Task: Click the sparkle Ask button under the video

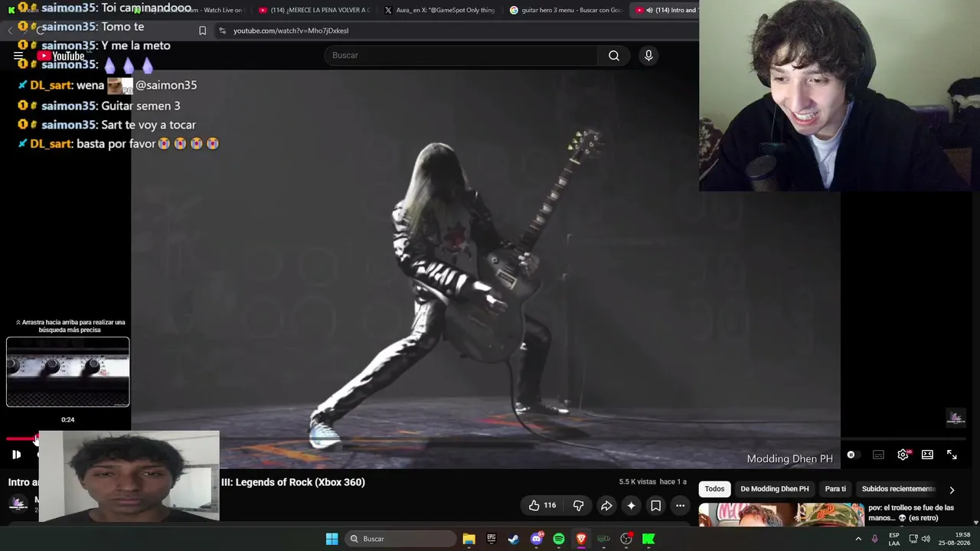Action: click(x=631, y=505)
